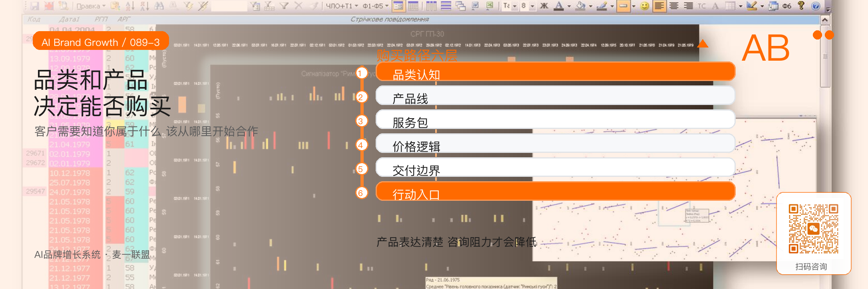Expand the font size 8 dropdown

tap(532, 6)
